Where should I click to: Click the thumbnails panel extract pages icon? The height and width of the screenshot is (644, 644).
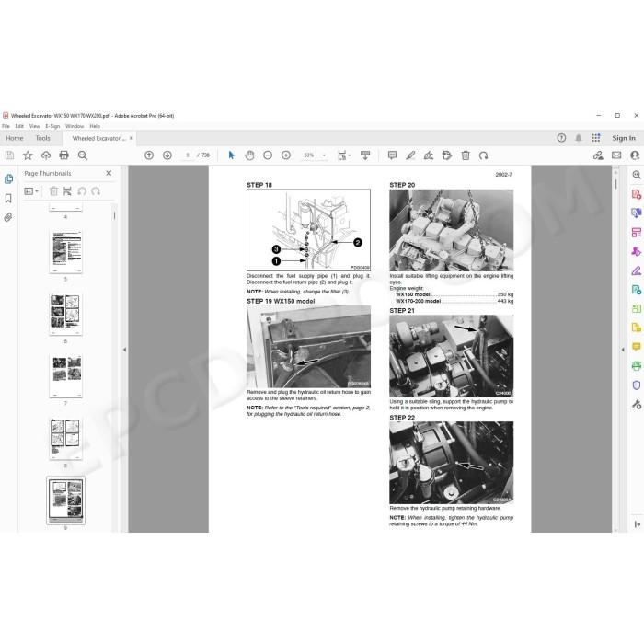tap(67, 191)
